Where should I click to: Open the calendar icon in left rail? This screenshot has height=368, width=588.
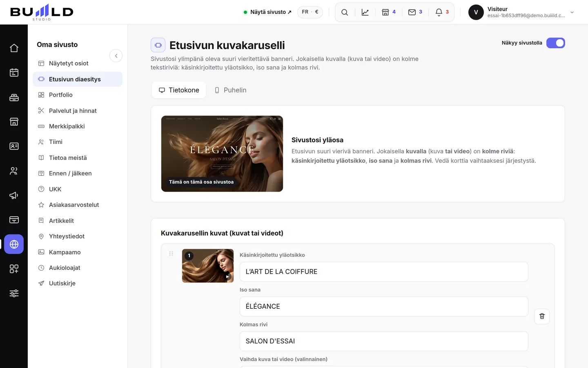(x=14, y=73)
